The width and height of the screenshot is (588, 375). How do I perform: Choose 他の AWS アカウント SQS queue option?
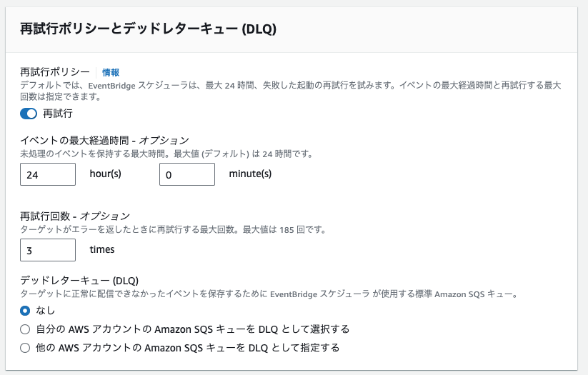tap(26, 348)
